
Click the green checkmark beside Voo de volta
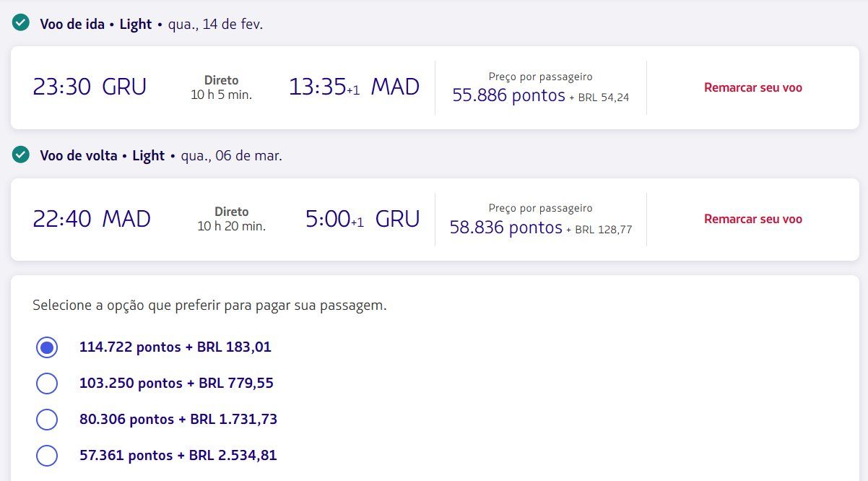pos(20,155)
